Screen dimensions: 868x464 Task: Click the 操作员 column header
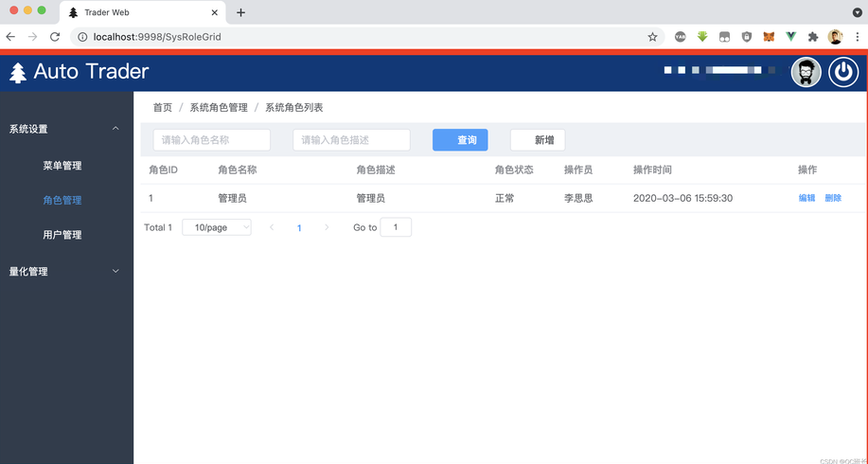(578, 170)
